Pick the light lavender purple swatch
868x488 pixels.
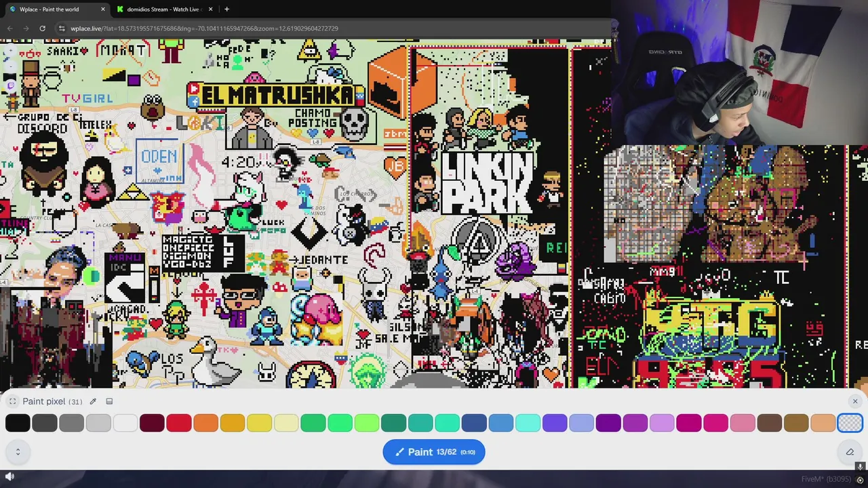point(662,423)
